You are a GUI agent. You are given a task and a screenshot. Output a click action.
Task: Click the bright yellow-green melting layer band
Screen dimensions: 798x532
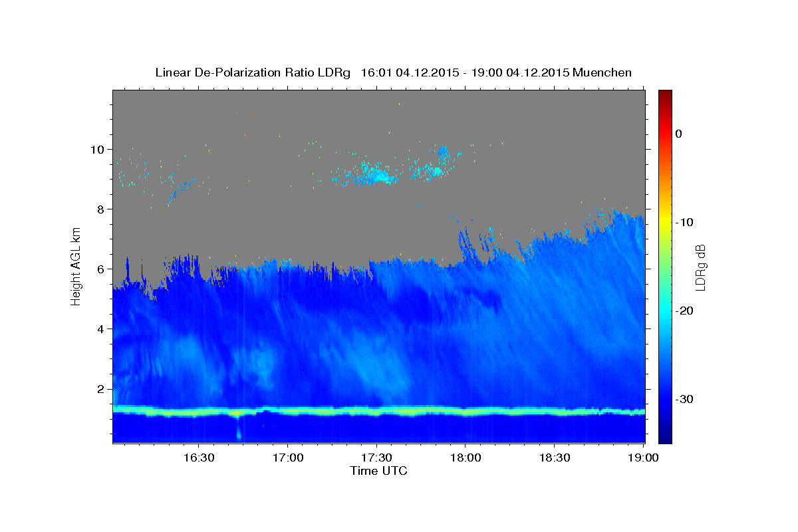379,412
